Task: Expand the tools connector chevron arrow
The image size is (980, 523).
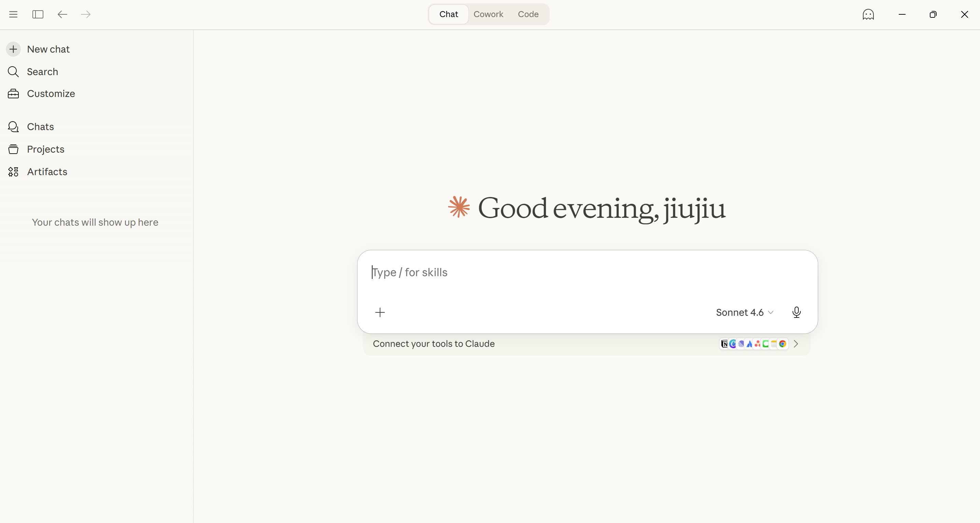Action: click(796, 344)
